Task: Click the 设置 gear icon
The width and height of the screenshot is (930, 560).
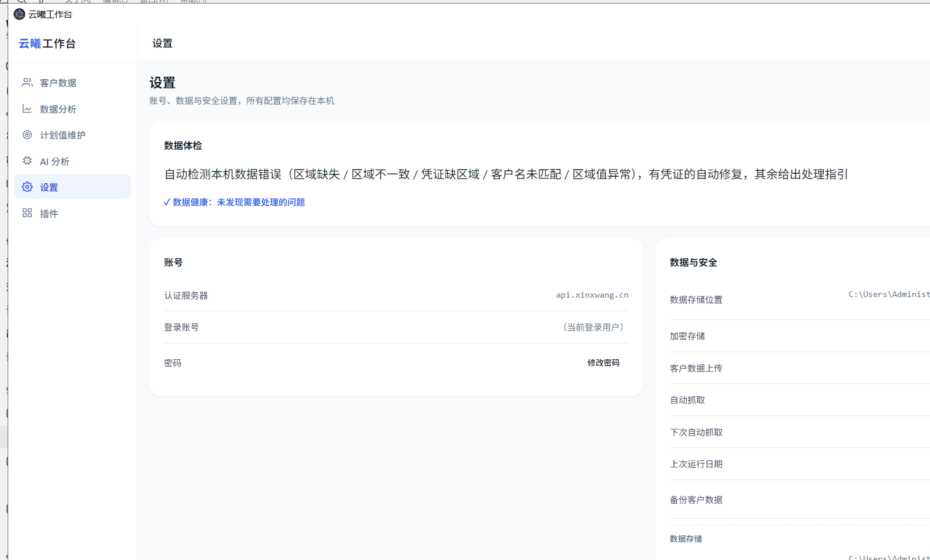Action: pyautogui.click(x=27, y=187)
